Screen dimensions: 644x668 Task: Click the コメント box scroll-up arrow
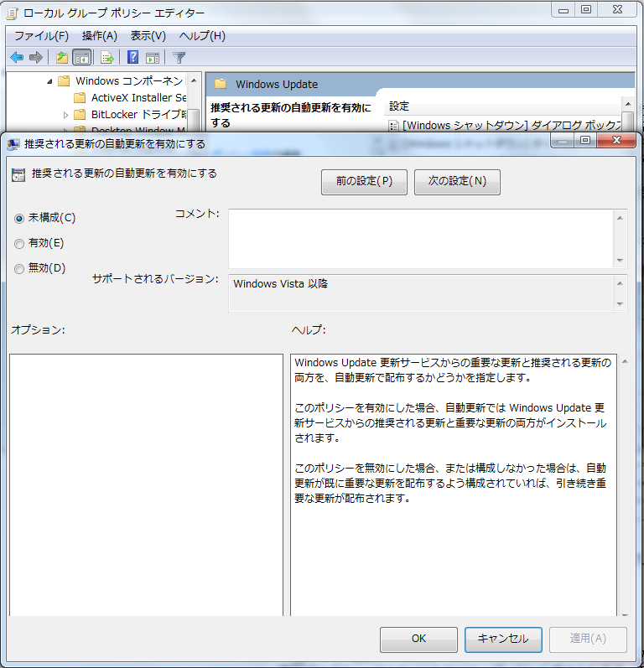pos(621,218)
